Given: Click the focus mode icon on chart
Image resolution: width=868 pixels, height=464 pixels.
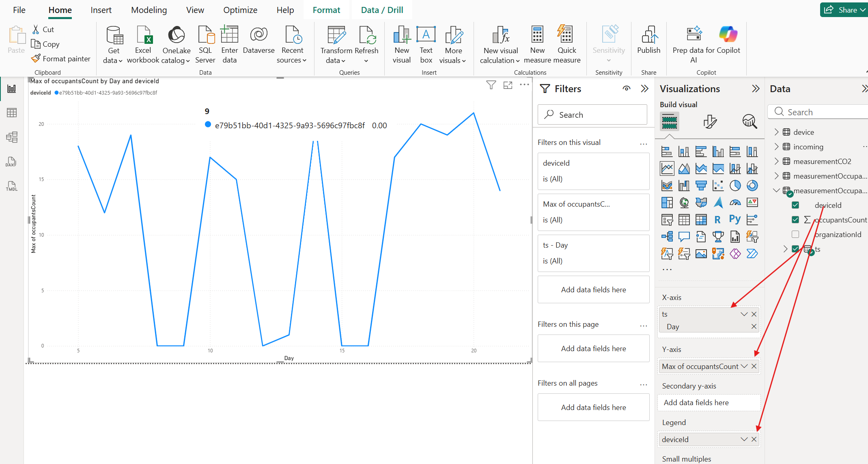Looking at the screenshot, I should [508, 85].
